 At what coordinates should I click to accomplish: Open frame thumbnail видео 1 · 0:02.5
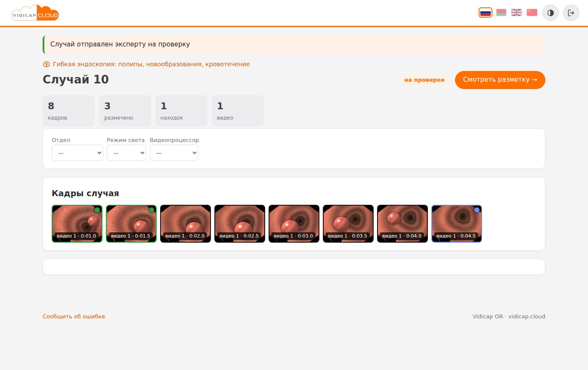tap(240, 224)
